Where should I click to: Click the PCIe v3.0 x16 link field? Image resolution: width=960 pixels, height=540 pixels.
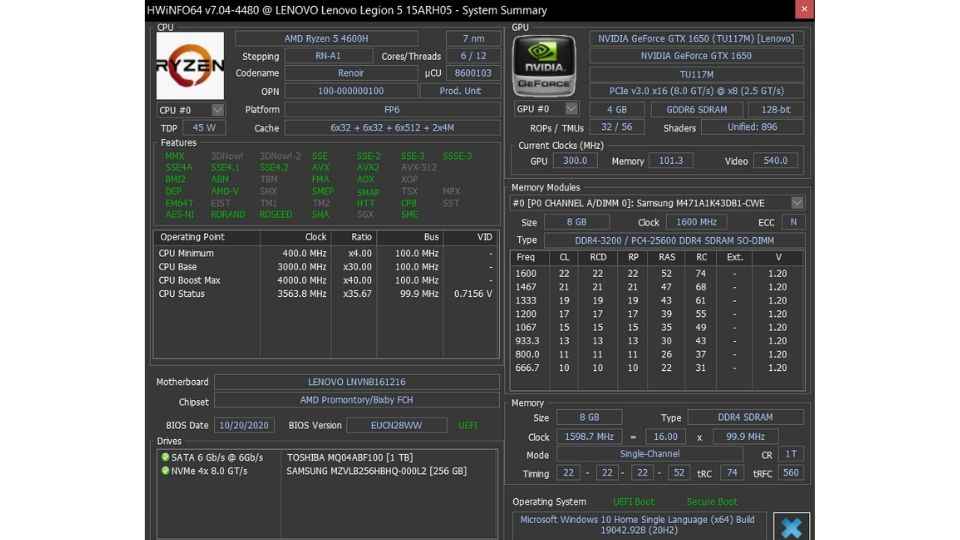[696, 91]
